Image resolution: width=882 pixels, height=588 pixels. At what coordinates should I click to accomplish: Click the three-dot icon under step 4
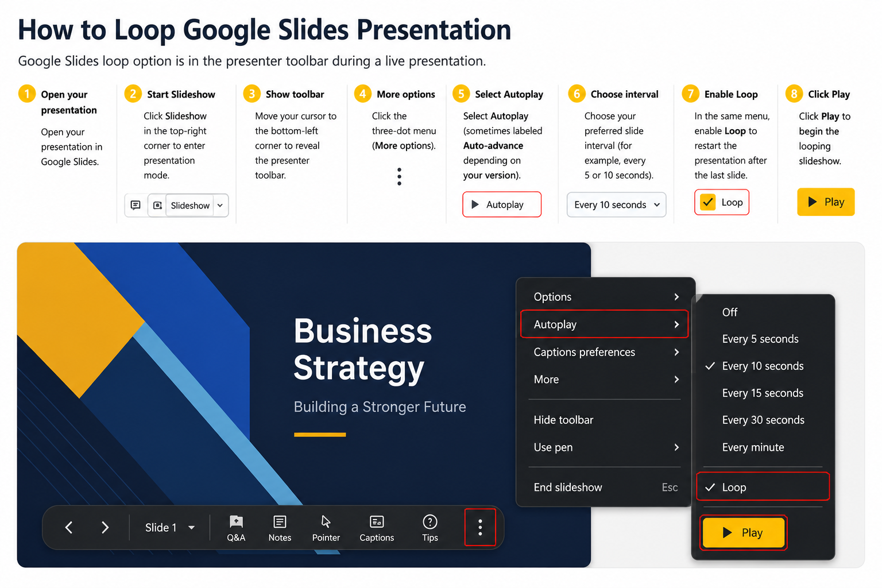point(399,176)
